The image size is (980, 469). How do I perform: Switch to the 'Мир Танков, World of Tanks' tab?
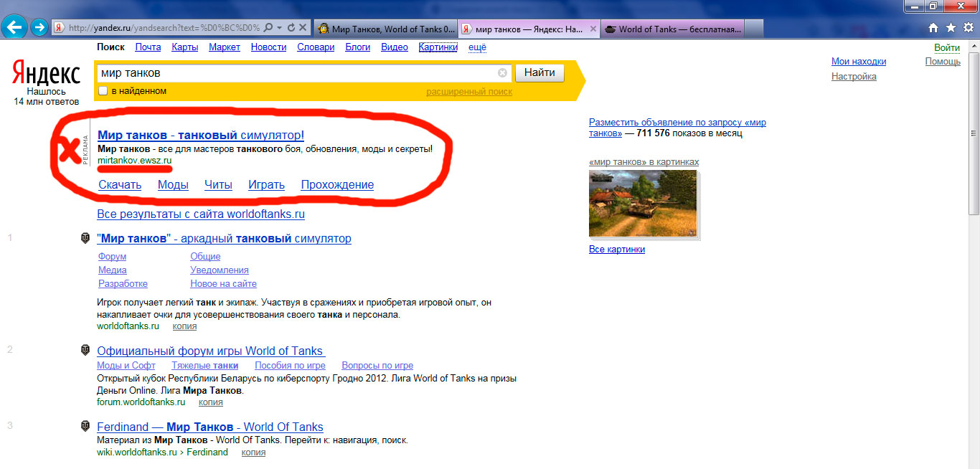pos(385,29)
